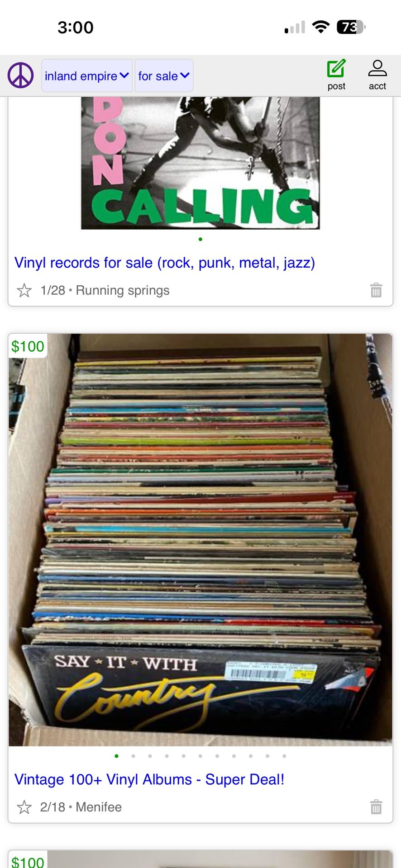View the London Calling album cover image
This screenshot has height=868, width=401.
(200, 163)
